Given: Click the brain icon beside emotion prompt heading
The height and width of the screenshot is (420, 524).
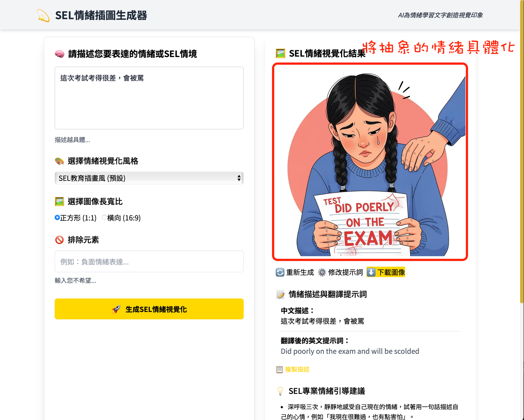Looking at the screenshot, I should [60, 54].
